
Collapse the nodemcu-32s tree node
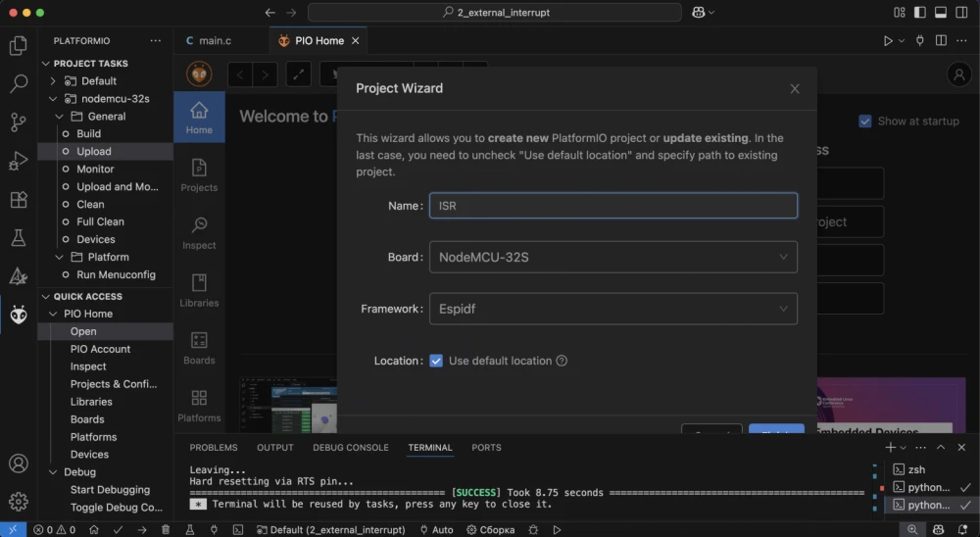point(54,99)
